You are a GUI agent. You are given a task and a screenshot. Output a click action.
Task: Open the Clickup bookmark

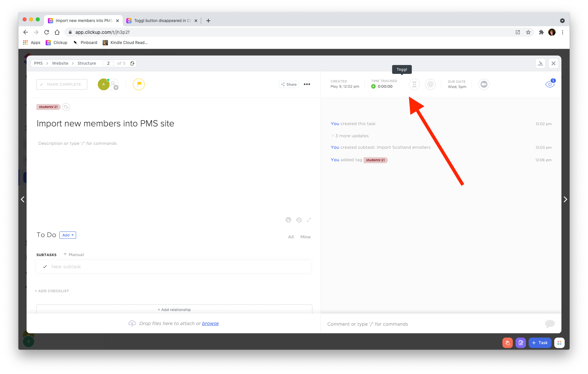tap(56, 43)
